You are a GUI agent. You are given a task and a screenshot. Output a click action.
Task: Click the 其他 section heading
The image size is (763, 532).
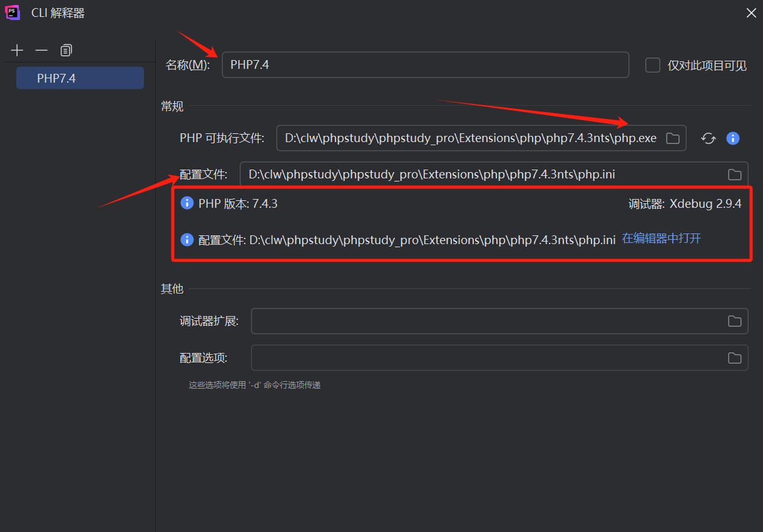coord(172,289)
